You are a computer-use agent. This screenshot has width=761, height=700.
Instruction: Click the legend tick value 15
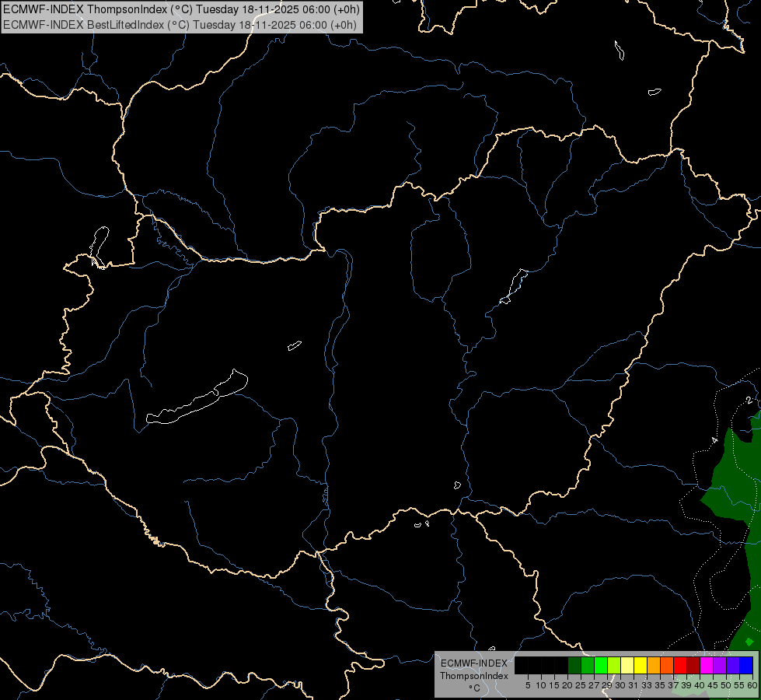554,685
